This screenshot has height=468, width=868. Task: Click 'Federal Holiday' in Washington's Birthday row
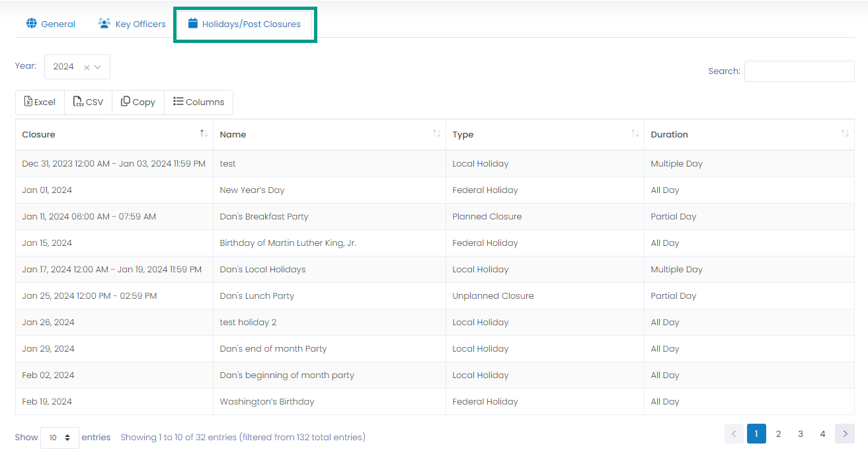[x=485, y=401]
